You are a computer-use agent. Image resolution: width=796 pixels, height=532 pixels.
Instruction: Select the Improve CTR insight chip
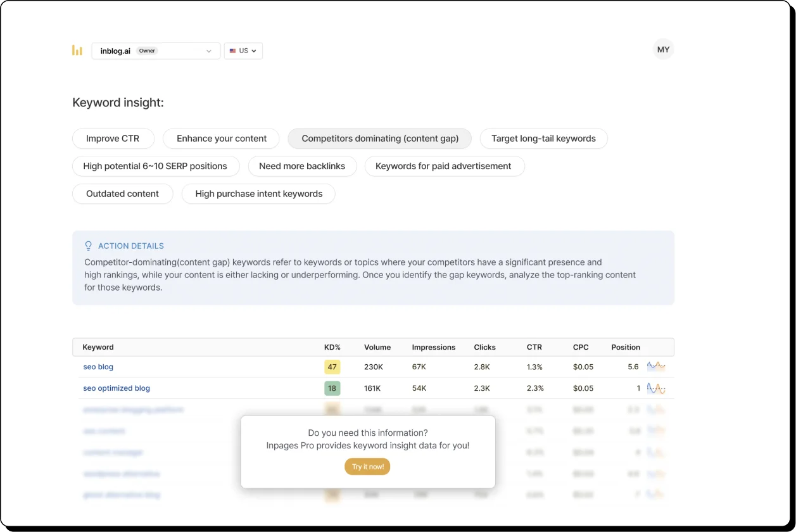click(x=113, y=138)
